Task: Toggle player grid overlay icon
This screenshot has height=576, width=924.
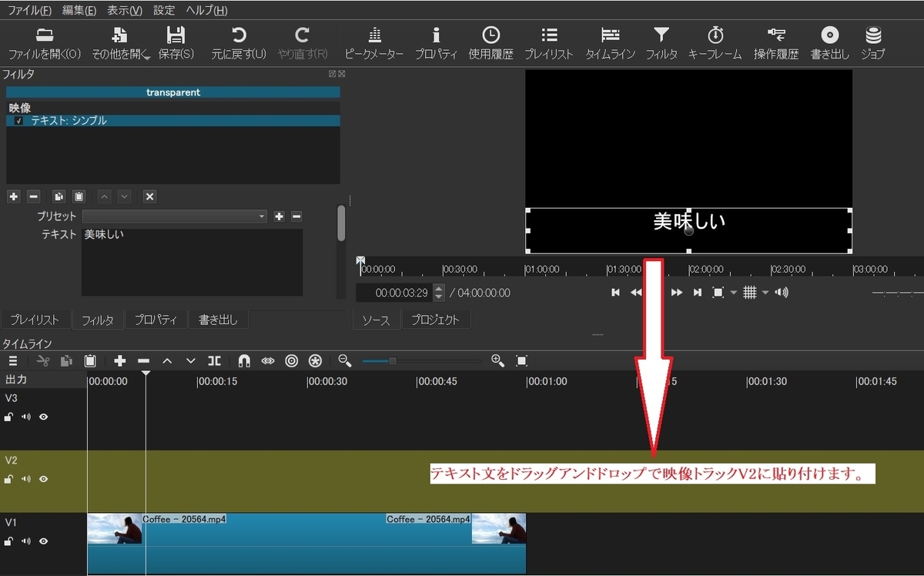Action: pyautogui.click(x=750, y=293)
